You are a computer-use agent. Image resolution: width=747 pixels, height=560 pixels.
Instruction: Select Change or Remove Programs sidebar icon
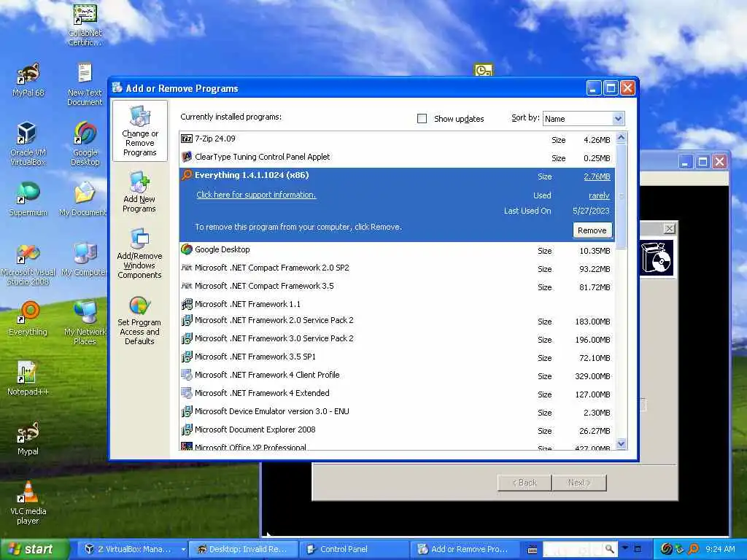click(x=139, y=131)
